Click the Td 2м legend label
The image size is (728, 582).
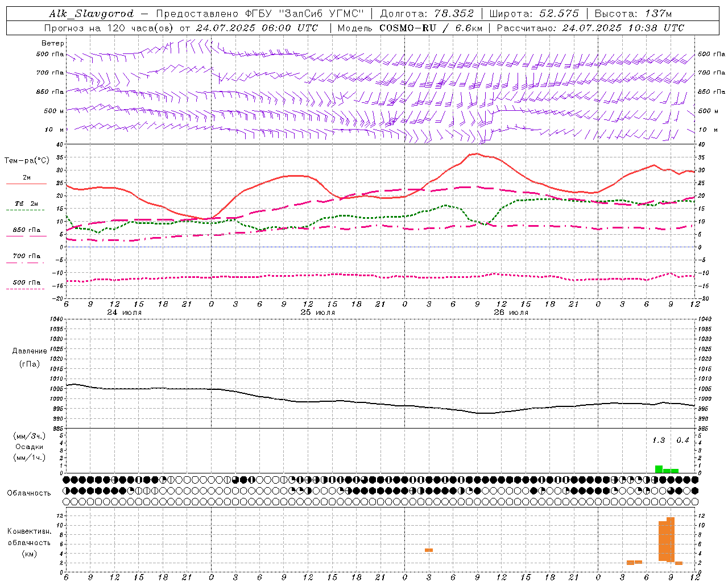pyautogui.click(x=27, y=203)
